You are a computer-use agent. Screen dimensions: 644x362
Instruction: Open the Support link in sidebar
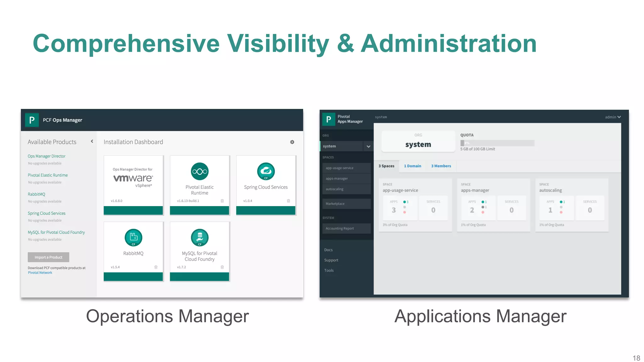coord(331,260)
